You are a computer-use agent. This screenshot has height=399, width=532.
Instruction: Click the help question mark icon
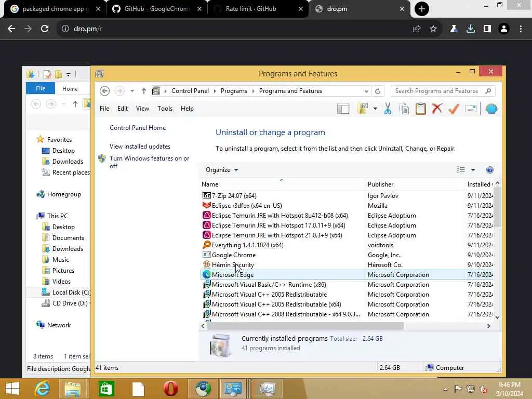[489, 170]
